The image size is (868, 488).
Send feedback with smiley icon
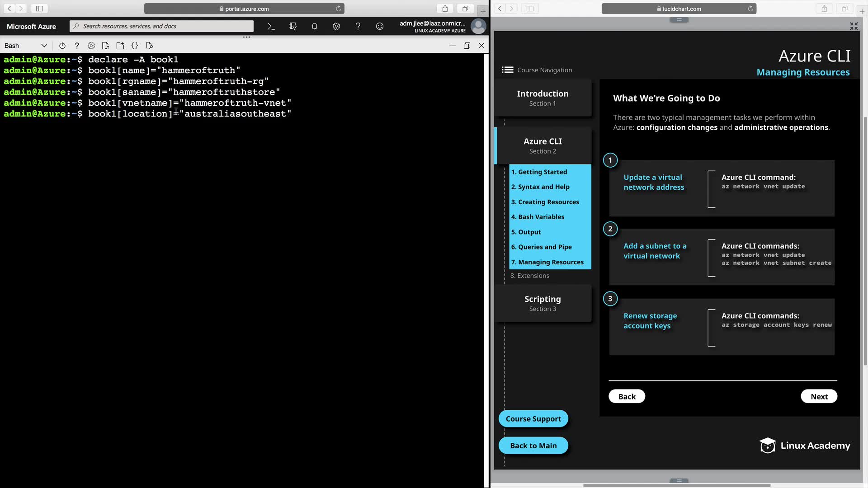pos(380,26)
